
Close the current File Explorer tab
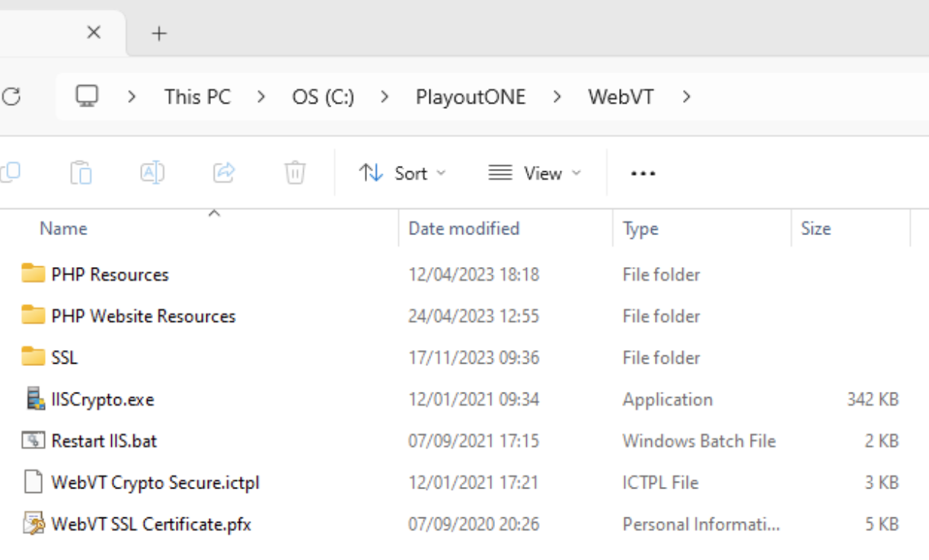tap(94, 33)
